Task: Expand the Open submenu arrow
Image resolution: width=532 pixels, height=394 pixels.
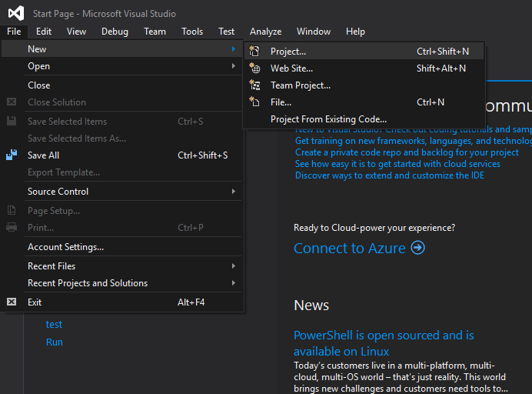Action: tap(234, 66)
